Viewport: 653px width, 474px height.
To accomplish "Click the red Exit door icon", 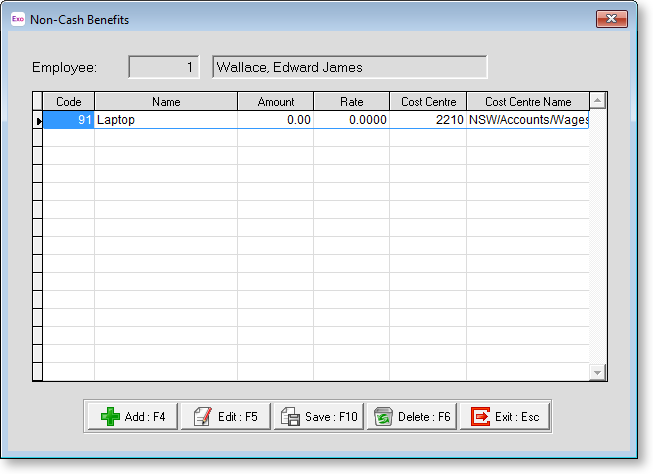I will (480, 417).
